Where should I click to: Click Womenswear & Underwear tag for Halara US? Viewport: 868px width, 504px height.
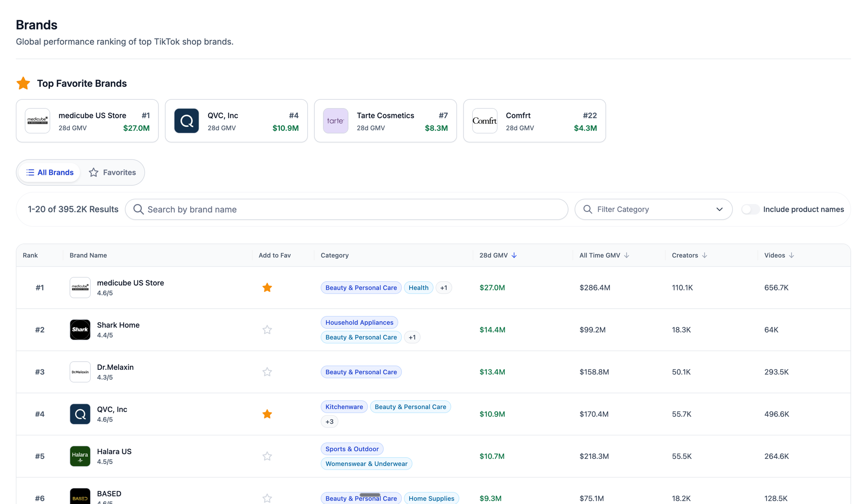click(366, 463)
